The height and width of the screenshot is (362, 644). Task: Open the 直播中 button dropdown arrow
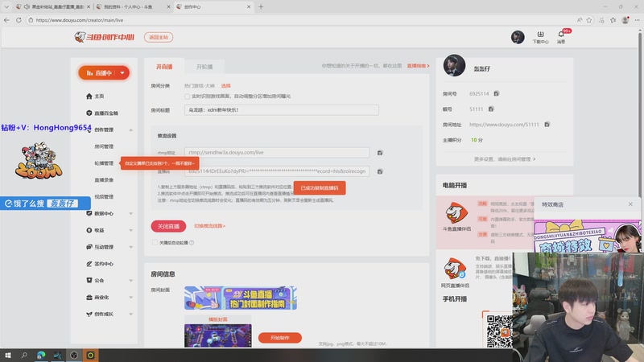pyautogui.click(x=122, y=73)
